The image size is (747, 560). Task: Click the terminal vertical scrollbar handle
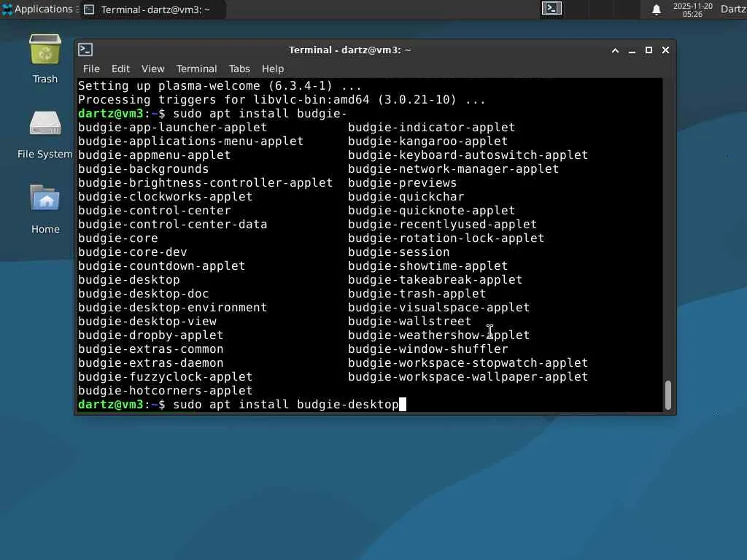click(x=668, y=394)
